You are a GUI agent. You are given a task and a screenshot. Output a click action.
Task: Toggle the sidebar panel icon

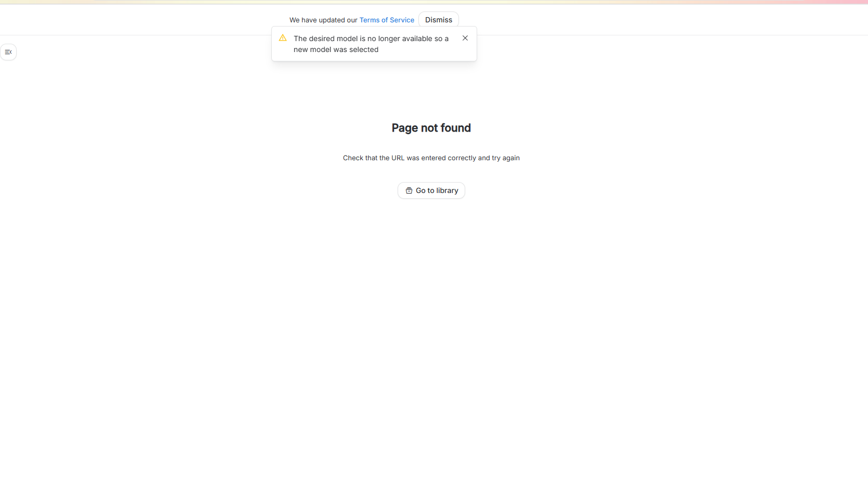pyautogui.click(x=8, y=52)
